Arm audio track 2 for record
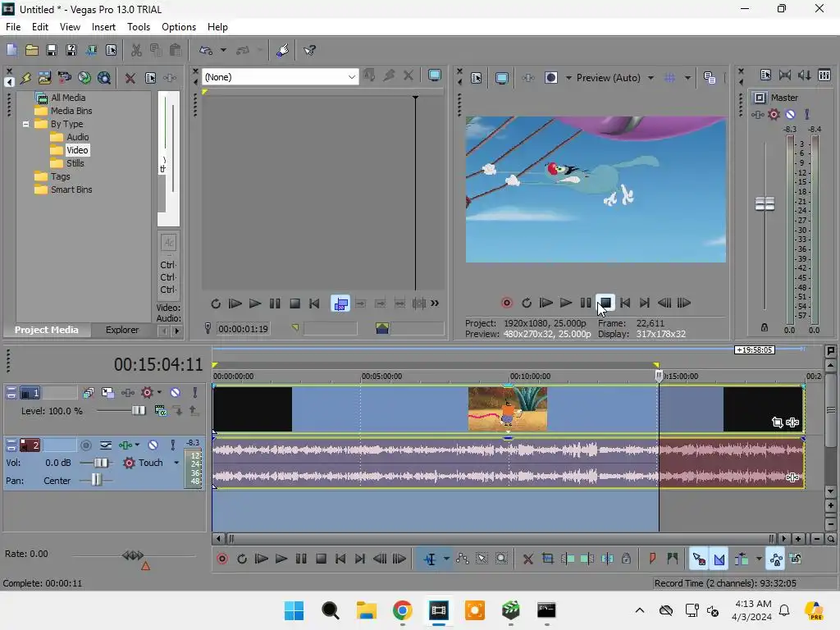 85,445
